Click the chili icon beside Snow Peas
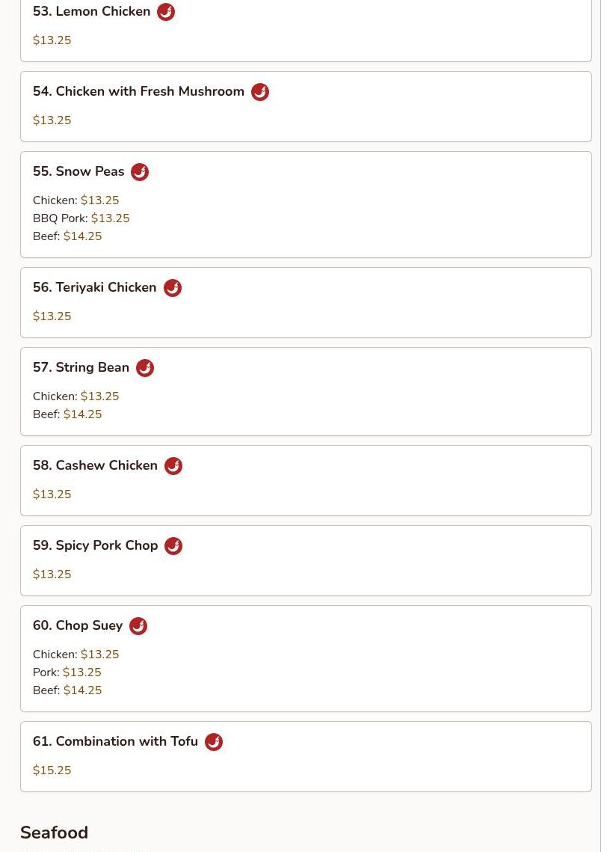616x852 pixels. pyautogui.click(x=140, y=172)
